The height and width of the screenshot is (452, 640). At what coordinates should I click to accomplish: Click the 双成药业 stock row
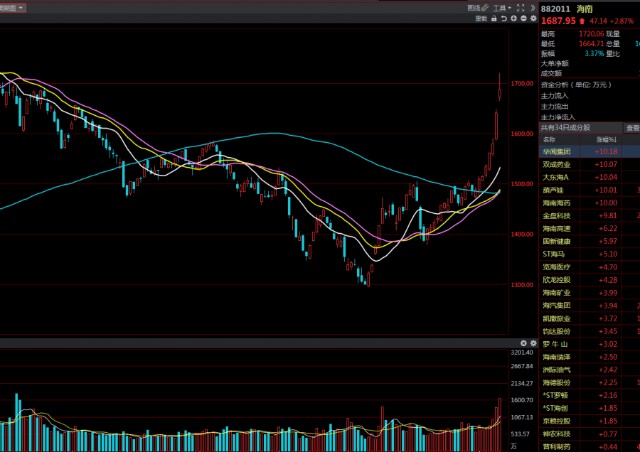[x=559, y=163]
